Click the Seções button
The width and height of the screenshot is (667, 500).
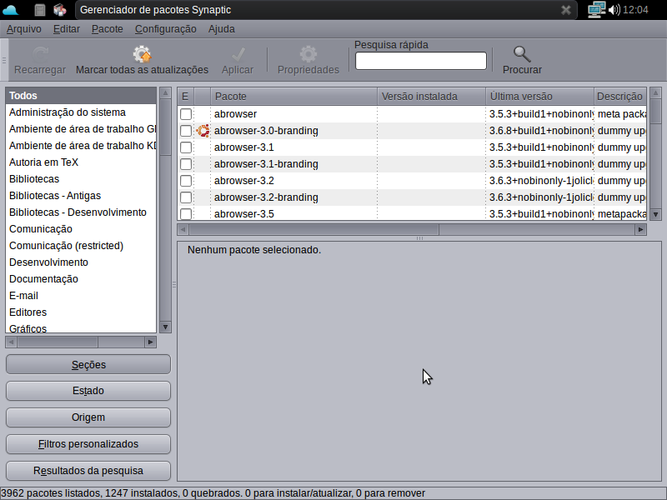[88, 365]
